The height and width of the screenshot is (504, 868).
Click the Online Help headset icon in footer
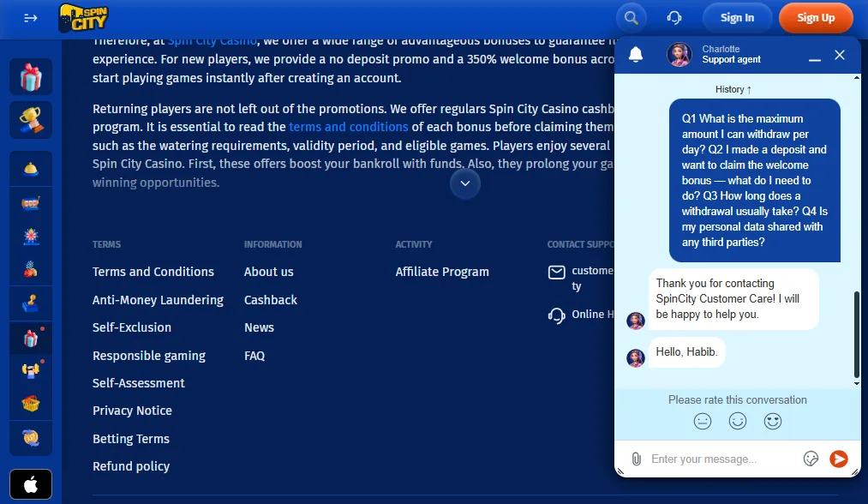(x=556, y=315)
